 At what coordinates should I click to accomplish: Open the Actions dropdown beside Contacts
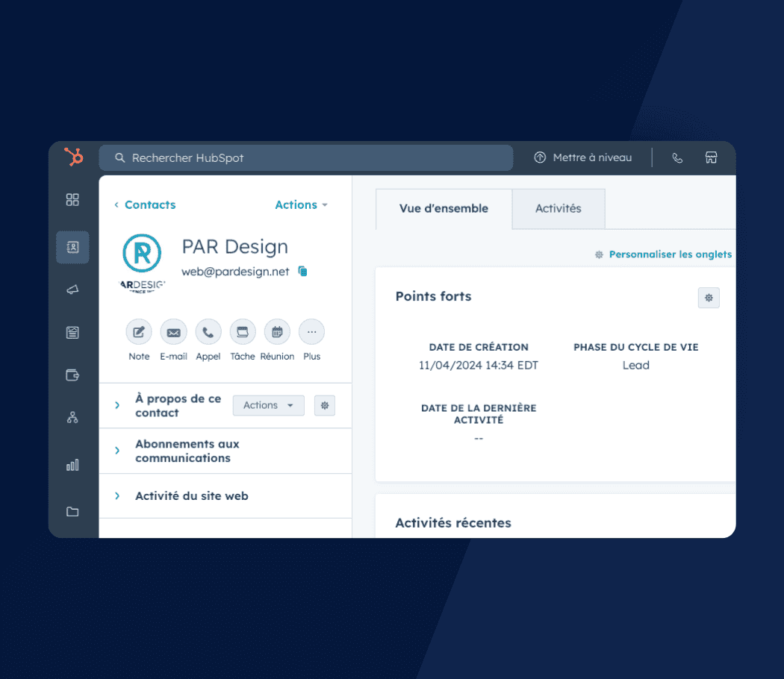click(x=301, y=205)
